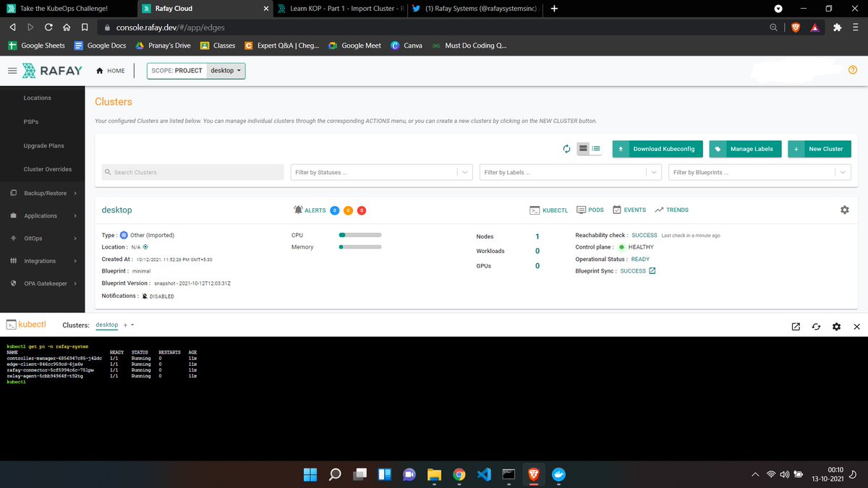Image resolution: width=868 pixels, height=488 pixels.
Task: Refresh the clusters list
Action: coord(567,149)
